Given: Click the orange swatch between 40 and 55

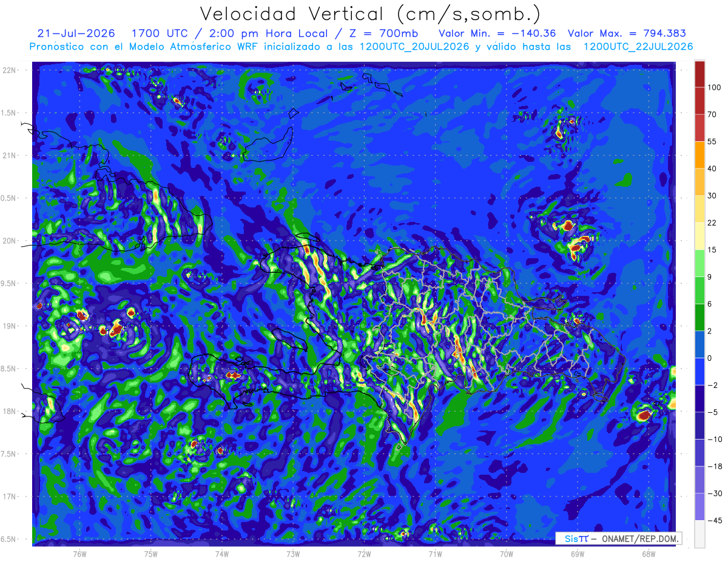Looking at the screenshot, I should coord(699,155).
